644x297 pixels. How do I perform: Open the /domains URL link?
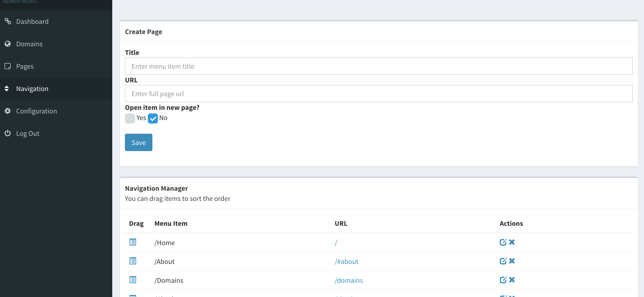pos(349,280)
